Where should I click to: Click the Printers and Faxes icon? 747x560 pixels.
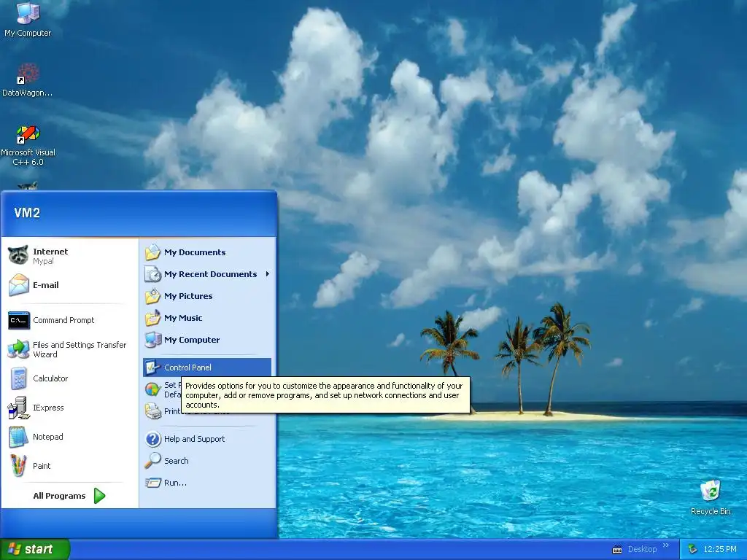click(152, 411)
